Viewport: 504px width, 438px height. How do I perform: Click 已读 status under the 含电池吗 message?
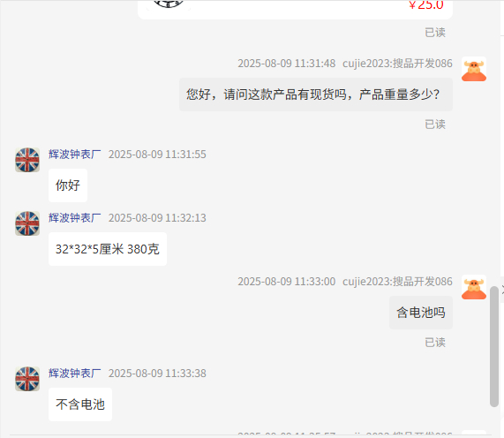(x=435, y=342)
